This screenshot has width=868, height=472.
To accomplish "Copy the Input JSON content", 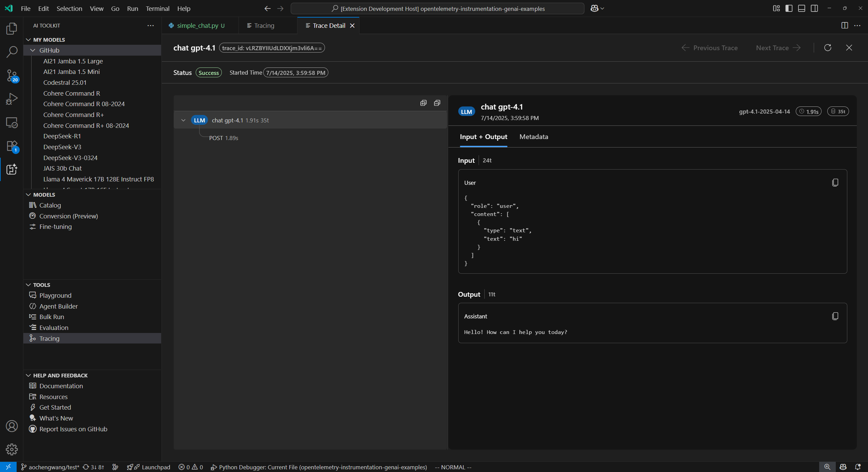I will [x=835, y=182].
